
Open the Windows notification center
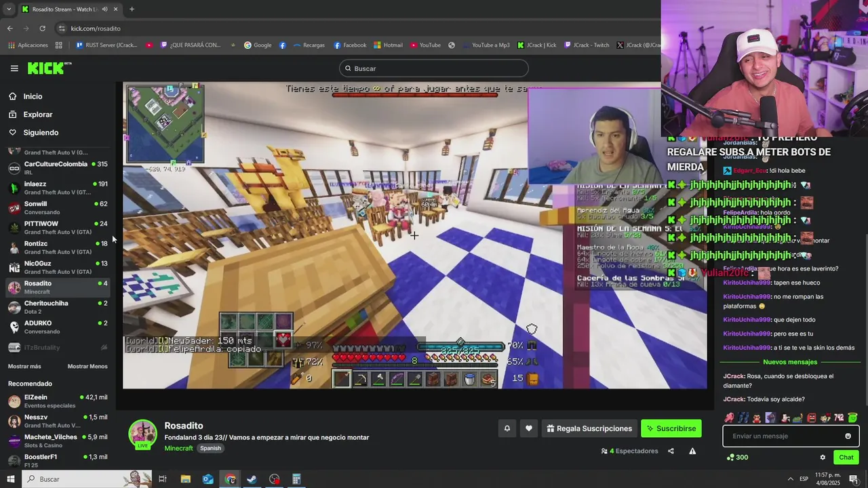click(x=854, y=479)
